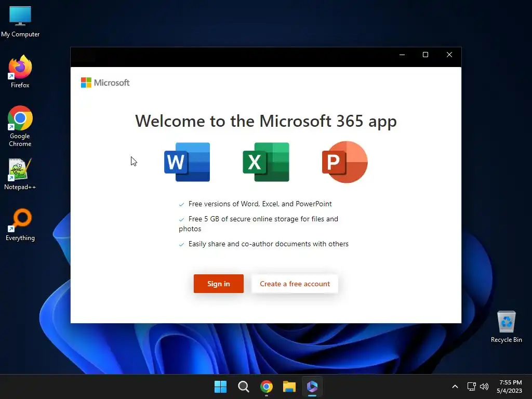Select the Everything search shortcut

(x=20, y=225)
